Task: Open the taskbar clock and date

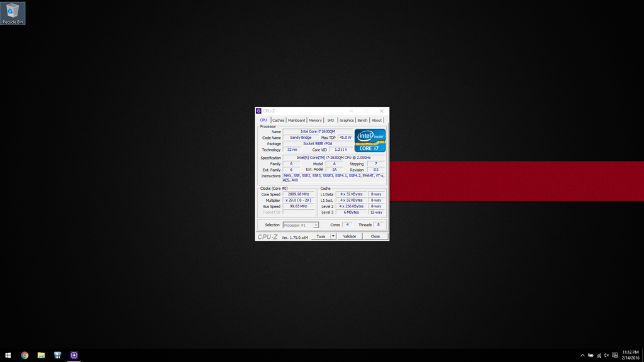Action: coord(630,355)
